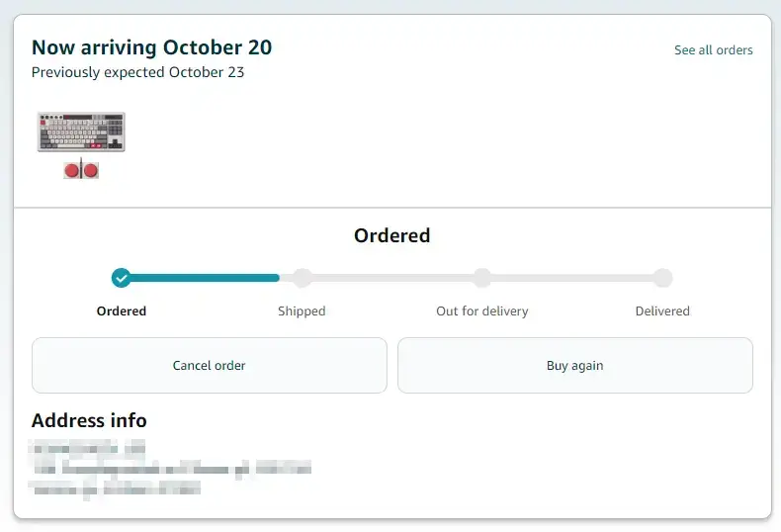The width and height of the screenshot is (781, 532).
Task: Select the Delivered status label
Action: 662,310
